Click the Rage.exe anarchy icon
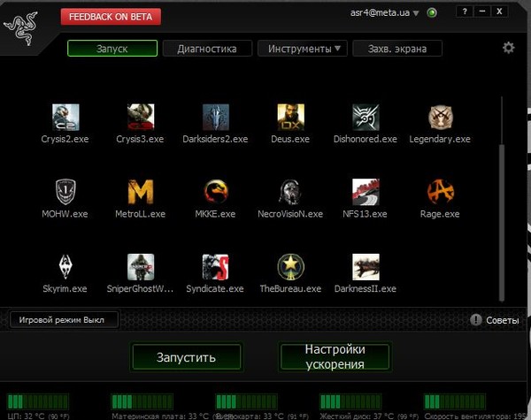 [440, 192]
